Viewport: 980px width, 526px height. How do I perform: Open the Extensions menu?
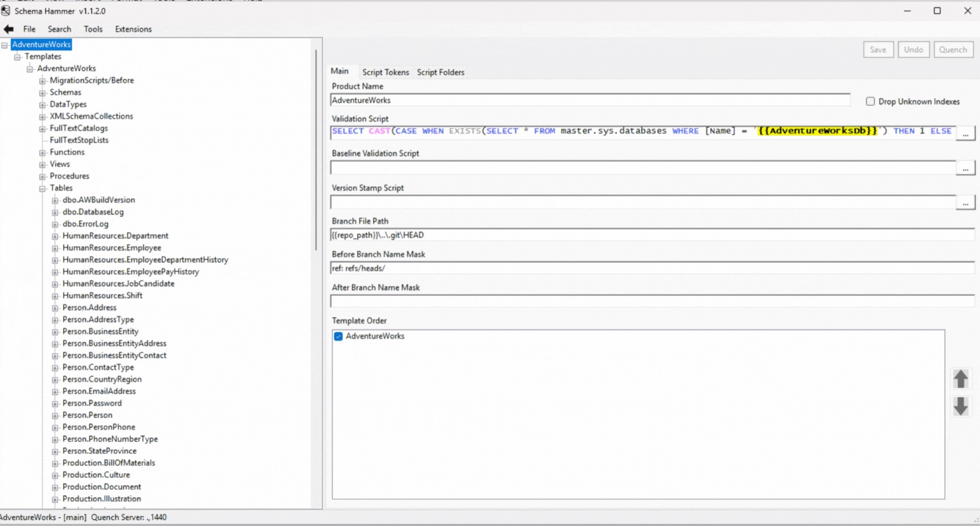point(133,29)
